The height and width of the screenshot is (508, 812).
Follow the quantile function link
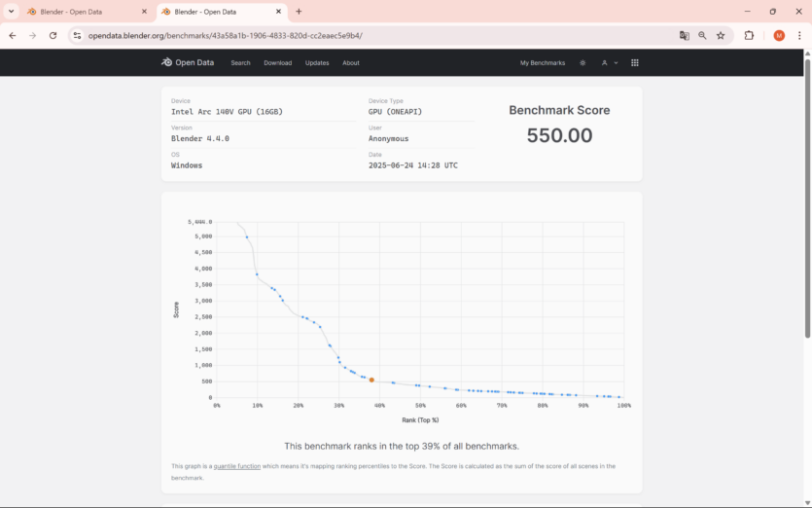236,466
